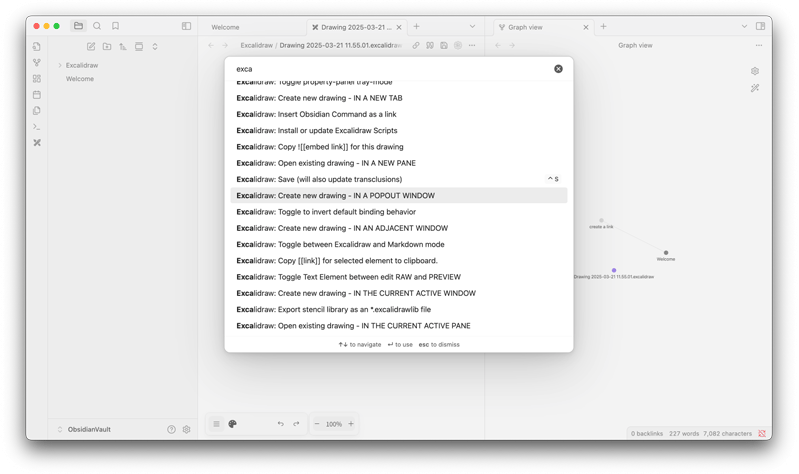Open graph view from the ribbon
799x474 pixels.
click(37, 63)
